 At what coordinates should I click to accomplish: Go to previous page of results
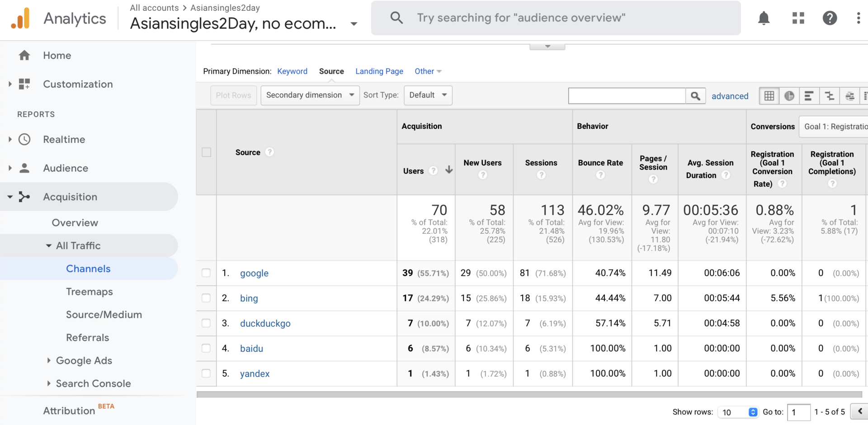click(859, 411)
